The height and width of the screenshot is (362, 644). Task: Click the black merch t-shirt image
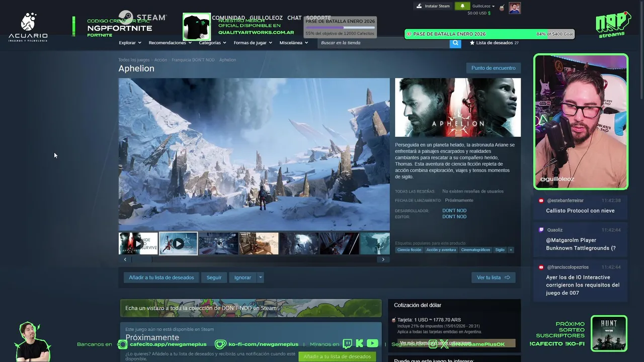197,27
